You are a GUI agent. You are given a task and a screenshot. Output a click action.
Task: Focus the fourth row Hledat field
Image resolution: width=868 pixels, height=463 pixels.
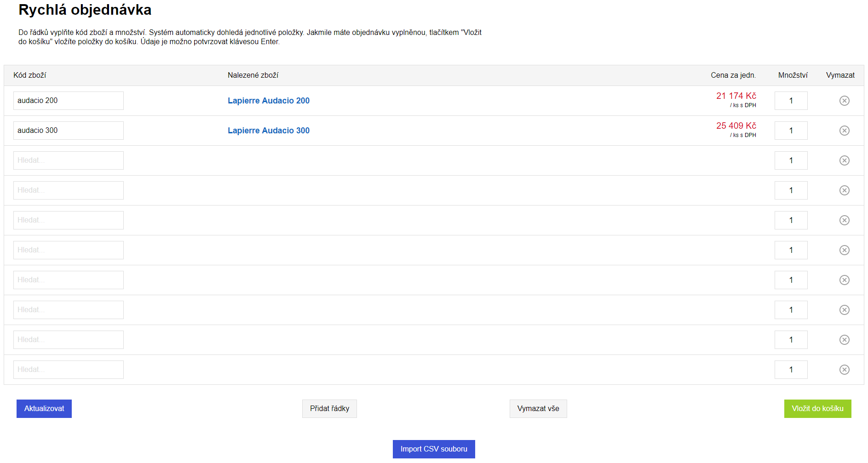pos(69,190)
